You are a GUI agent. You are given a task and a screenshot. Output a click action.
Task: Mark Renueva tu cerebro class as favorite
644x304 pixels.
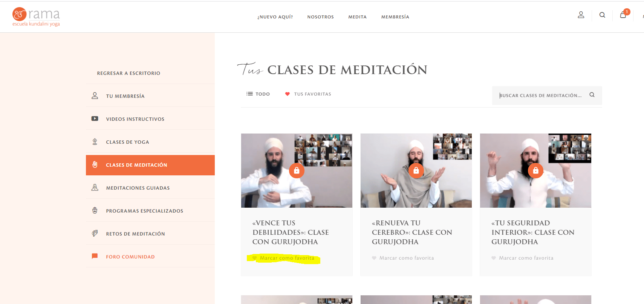[403, 258]
